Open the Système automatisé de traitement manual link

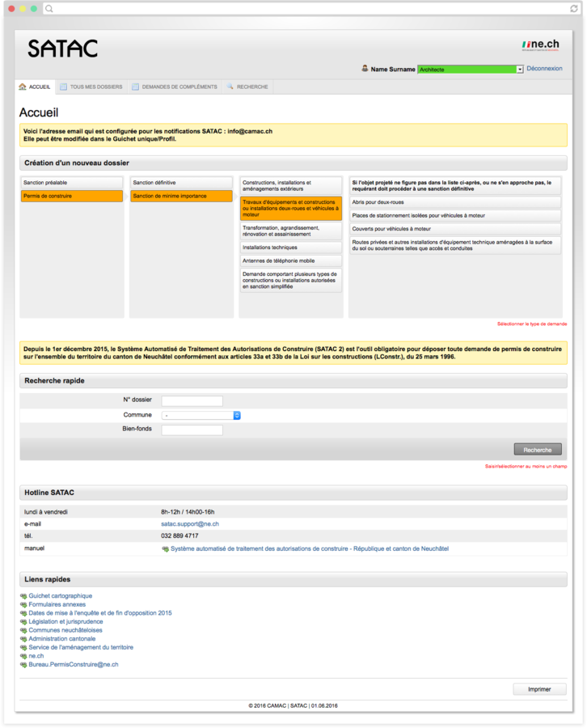pos(310,548)
